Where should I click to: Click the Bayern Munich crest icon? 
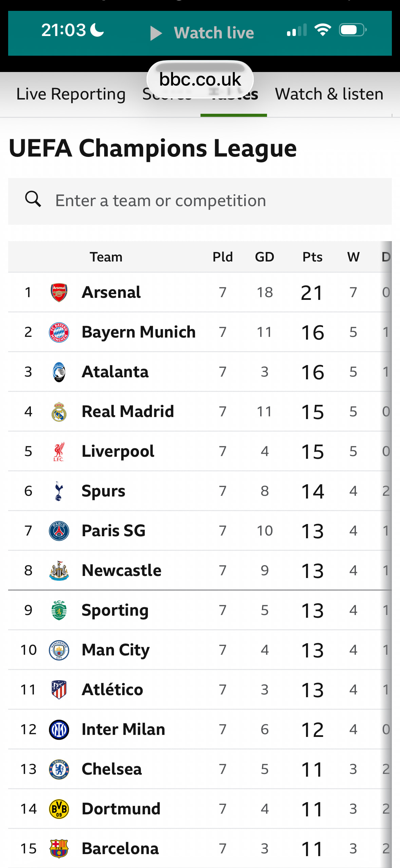[x=59, y=332]
